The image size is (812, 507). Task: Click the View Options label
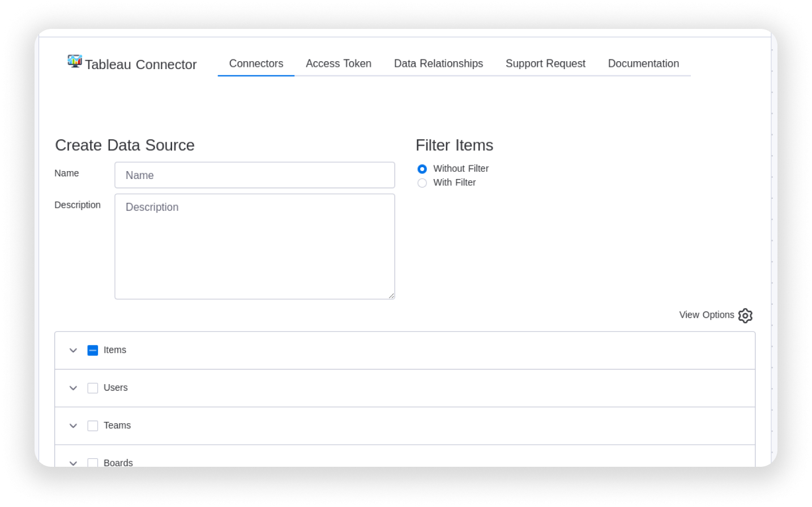pyautogui.click(x=706, y=315)
